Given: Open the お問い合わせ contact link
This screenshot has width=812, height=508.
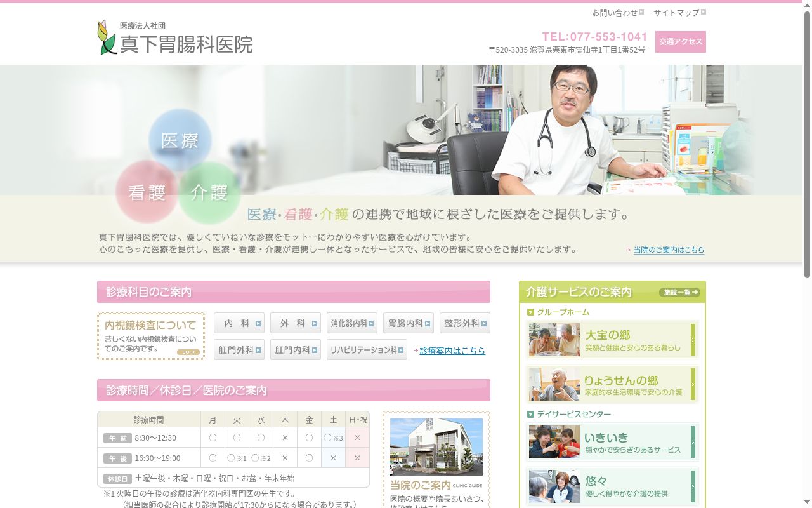Looking at the screenshot, I should tap(618, 12).
